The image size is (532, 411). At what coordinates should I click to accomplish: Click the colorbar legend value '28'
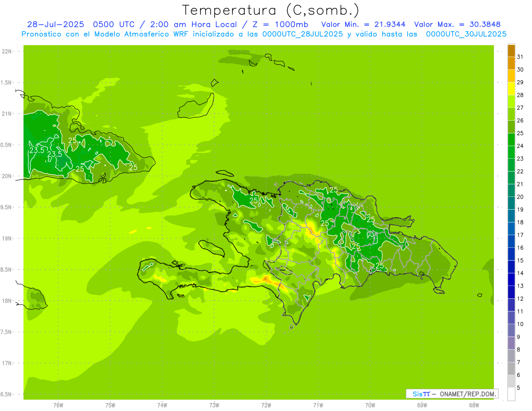520,95
